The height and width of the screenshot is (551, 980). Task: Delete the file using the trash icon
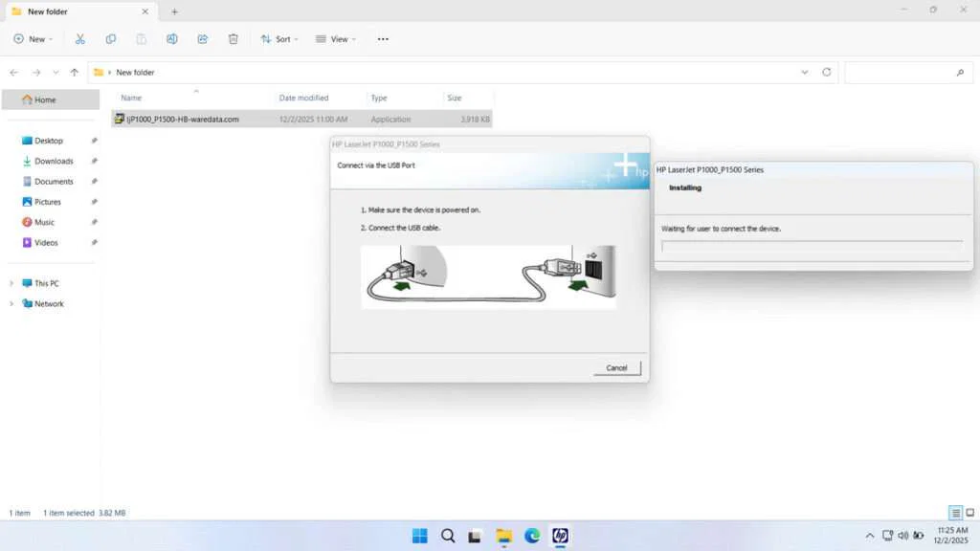coord(233,38)
